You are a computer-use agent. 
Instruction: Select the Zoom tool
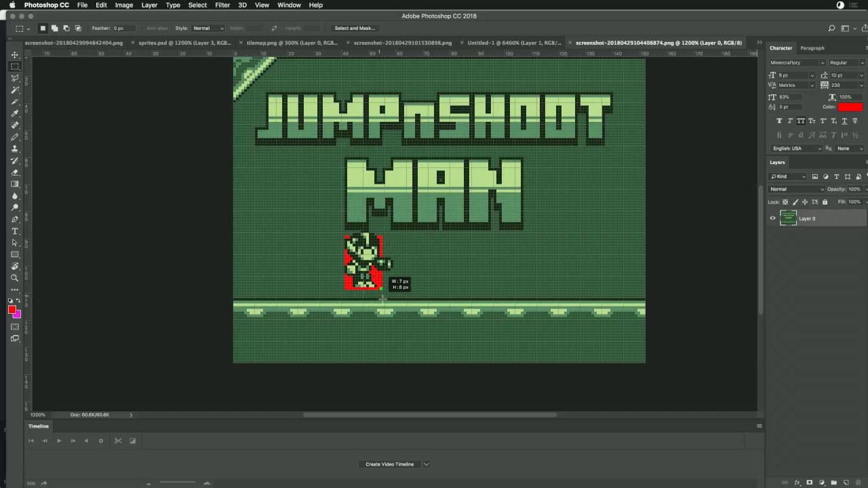[15, 278]
